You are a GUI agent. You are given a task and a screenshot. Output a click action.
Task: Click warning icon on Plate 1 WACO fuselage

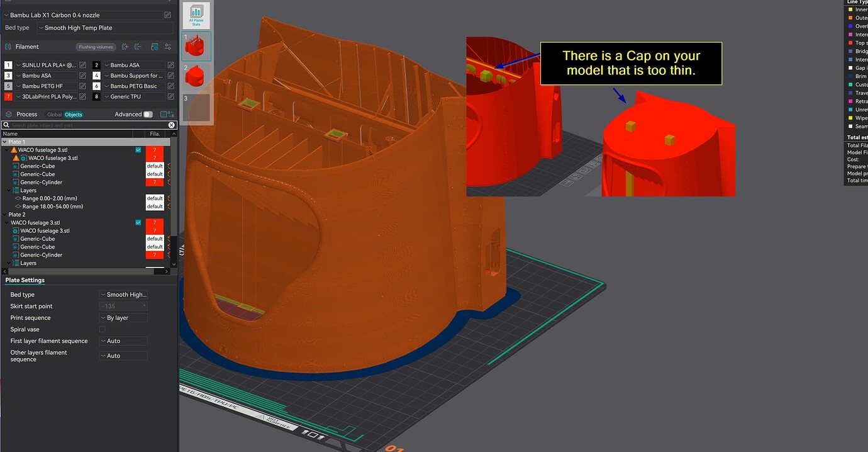tap(14, 150)
